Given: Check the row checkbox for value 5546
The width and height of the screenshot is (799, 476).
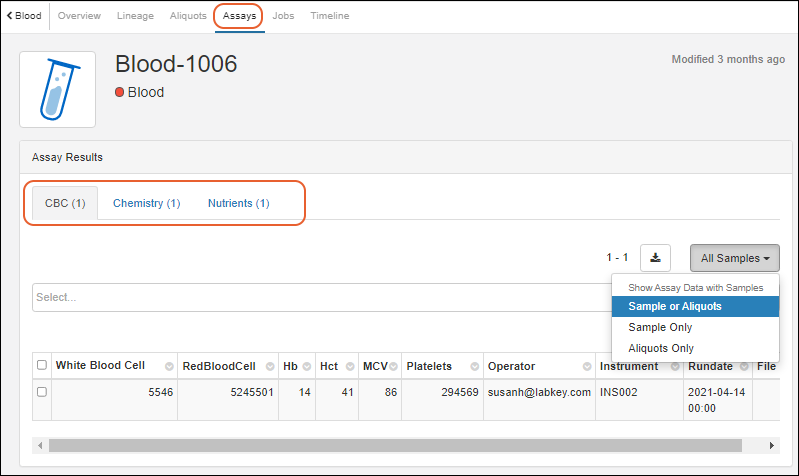Looking at the screenshot, I should point(42,392).
